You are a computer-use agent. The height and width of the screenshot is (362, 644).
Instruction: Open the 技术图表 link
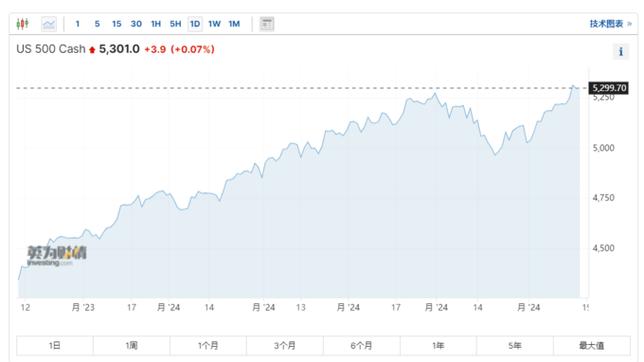tap(606, 24)
